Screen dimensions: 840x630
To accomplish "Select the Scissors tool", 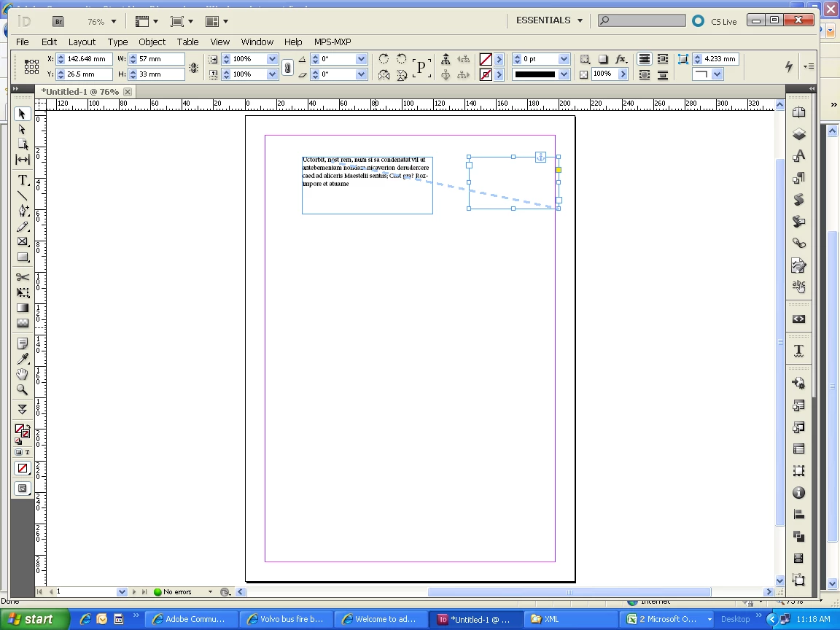I will pyautogui.click(x=22, y=277).
